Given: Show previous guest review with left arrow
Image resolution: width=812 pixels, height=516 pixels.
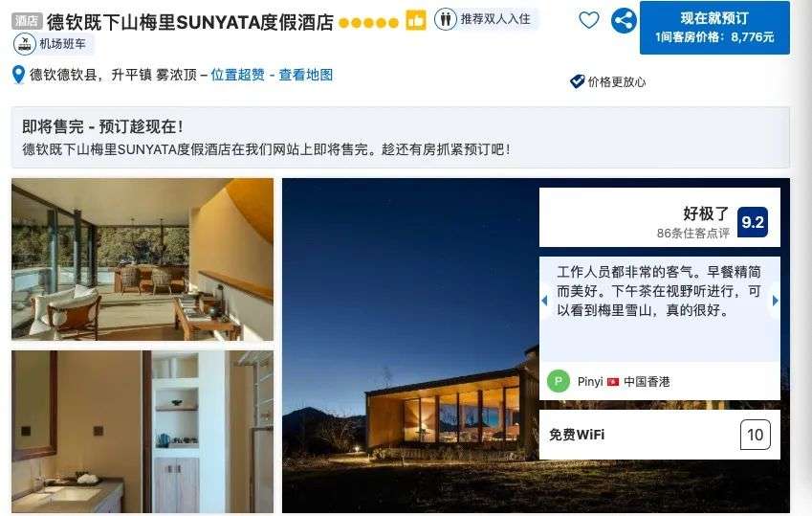Looking at the screenshot, I should 544,301.
